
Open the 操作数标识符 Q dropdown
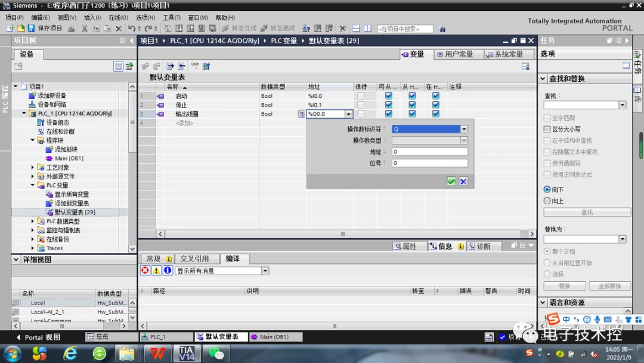[x=464, y=129]
